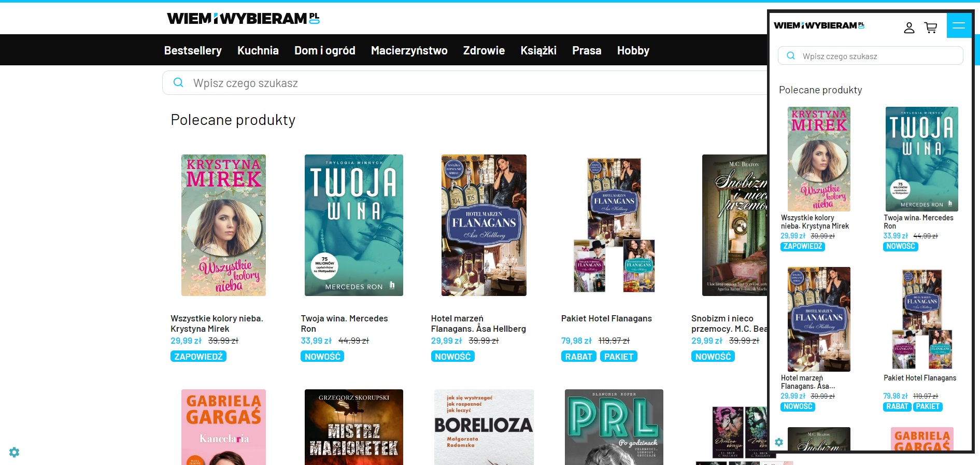Click the WiemiWybieram logo in mobile preview
The width and height of the screenshot is (980, 465).
click(819, 25)
